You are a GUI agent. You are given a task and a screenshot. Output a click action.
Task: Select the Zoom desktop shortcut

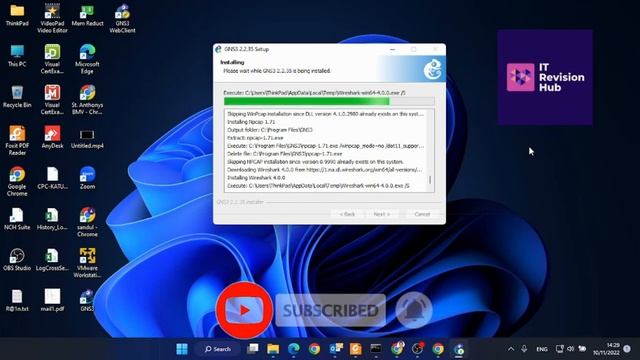point(87,179)
